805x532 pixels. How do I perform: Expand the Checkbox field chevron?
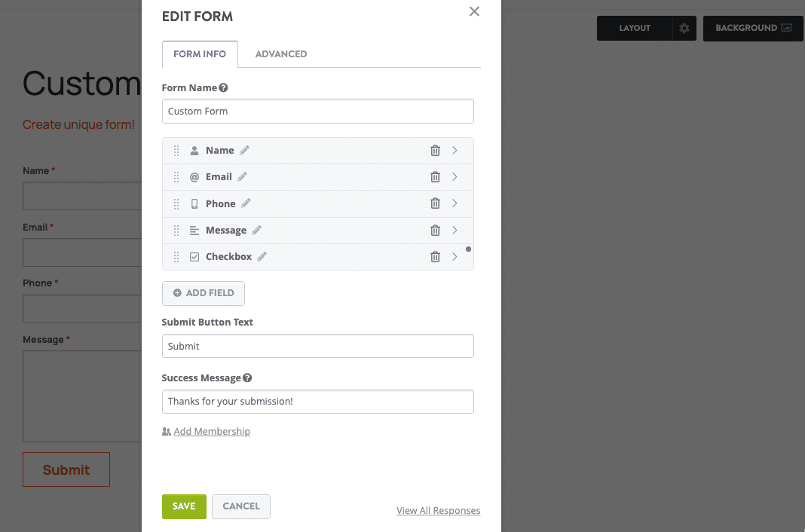[x=455, y=257]
